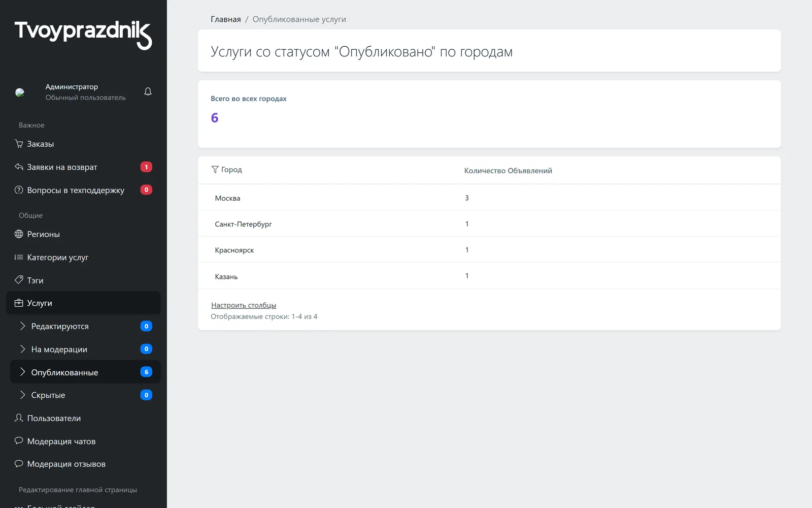The image size is (812, 508).
Task: Go to Главная breadcrumb link
Action: (226, 19)
